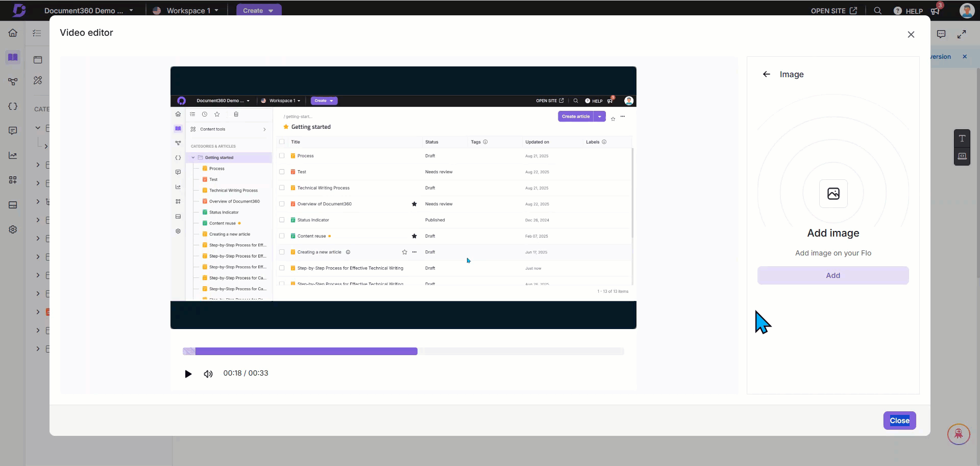Click the unplayed part of video timeline
Image resolution: width=980 pixels, height=466 pixels.
(521, 352)
